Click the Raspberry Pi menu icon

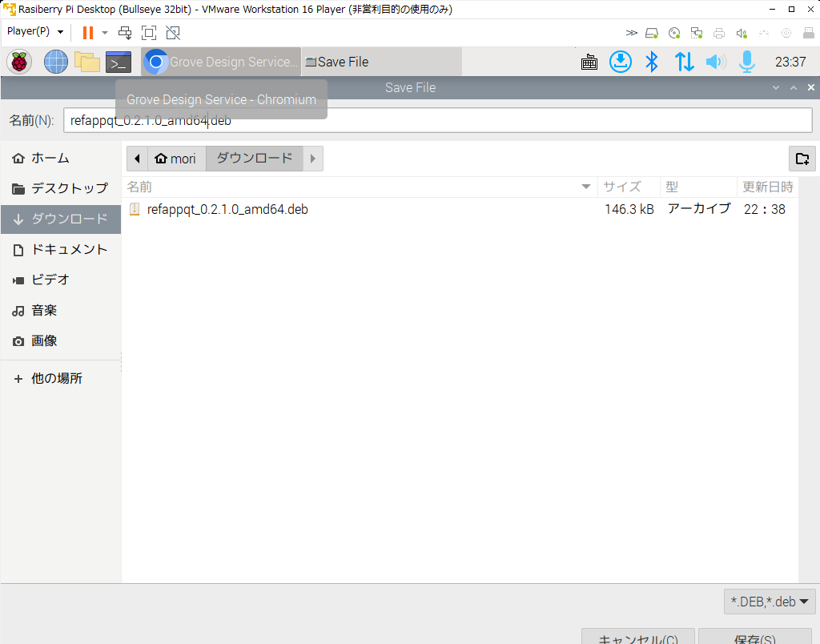[x=19, y=62]
